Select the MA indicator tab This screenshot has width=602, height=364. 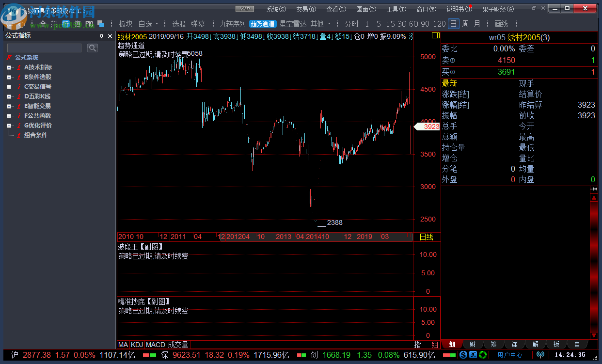123,345
